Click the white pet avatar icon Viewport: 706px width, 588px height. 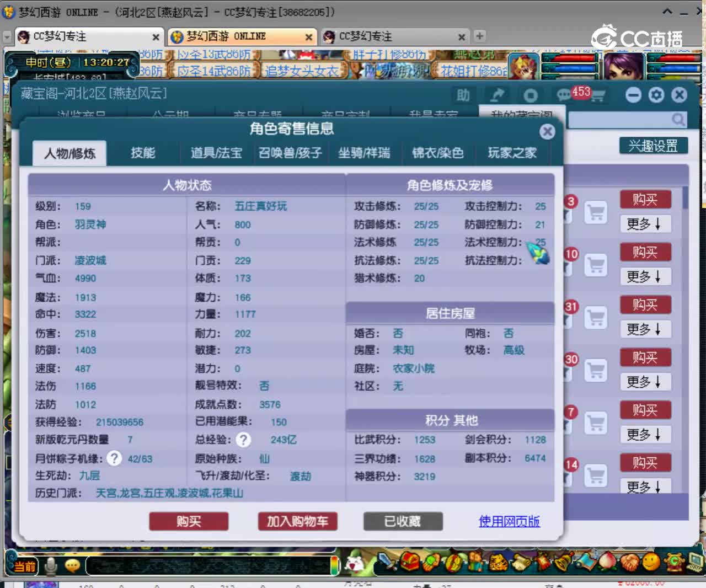(x=354, y=564)
